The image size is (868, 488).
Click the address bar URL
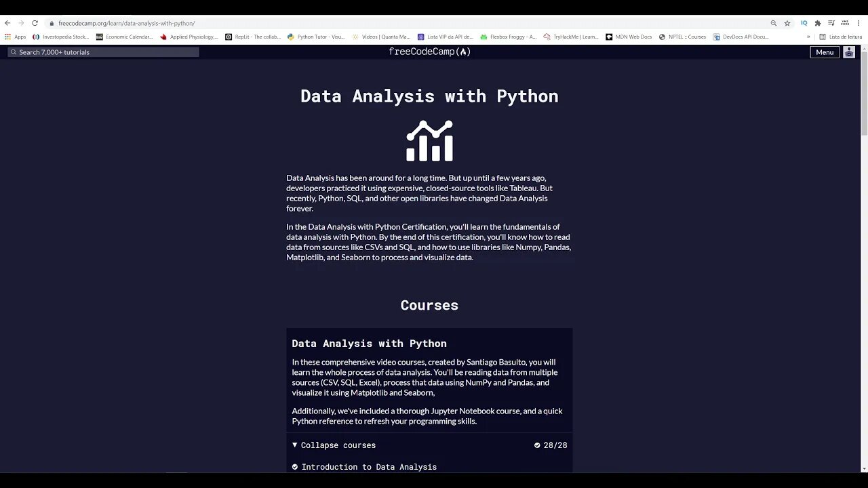click(x=127, y=23)
